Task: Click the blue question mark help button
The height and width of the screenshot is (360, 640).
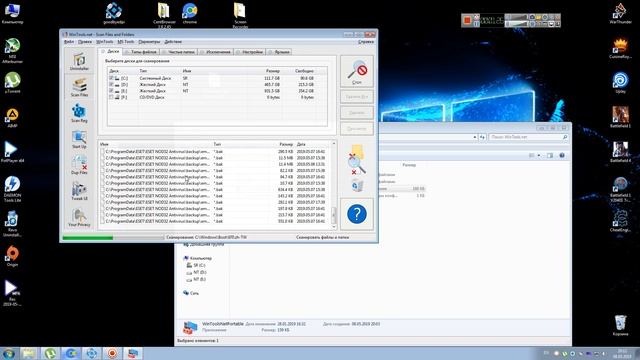Action: pyautogui.click(x=357, y=214)
